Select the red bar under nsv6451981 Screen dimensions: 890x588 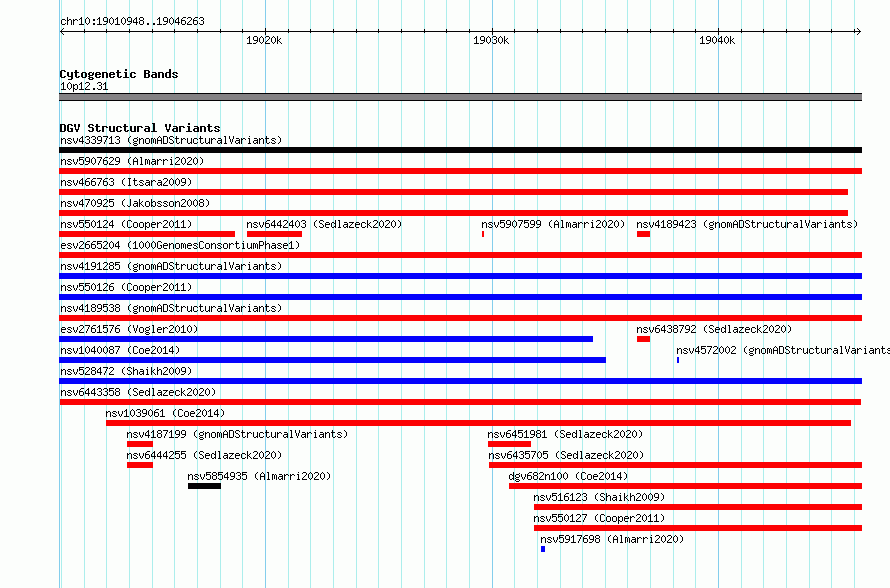click(x=509, y=444)
